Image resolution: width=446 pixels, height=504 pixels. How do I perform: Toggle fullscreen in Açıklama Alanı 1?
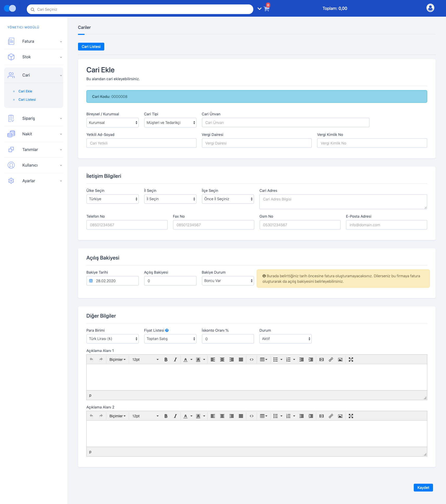coord(351,360)
